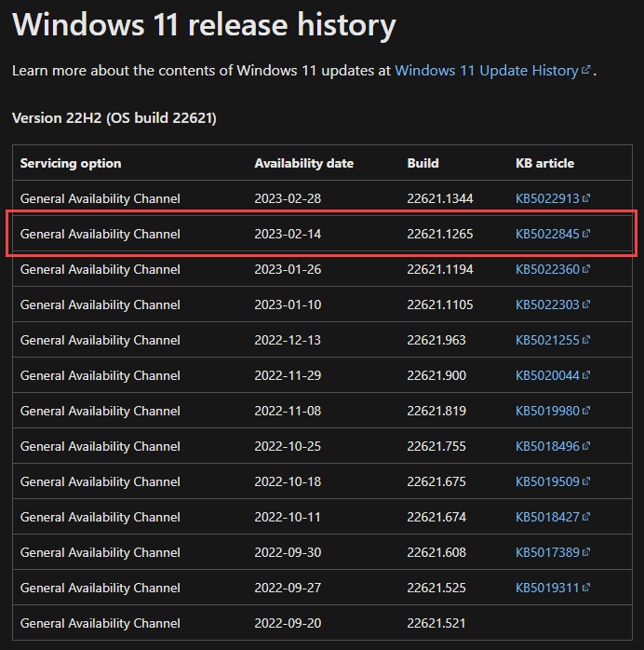The image size is (644, 650).
Task: Select build number 22621.608
Action: pos(436,552)
